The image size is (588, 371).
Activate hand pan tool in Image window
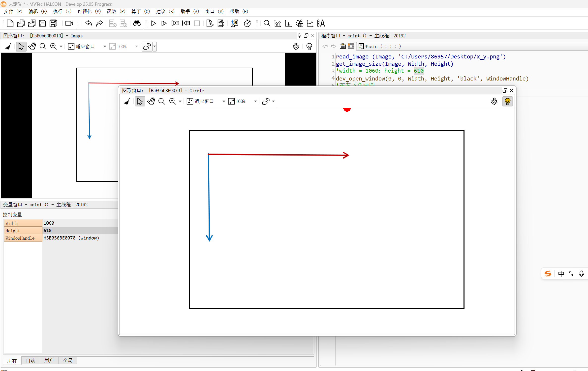(32, 46)
